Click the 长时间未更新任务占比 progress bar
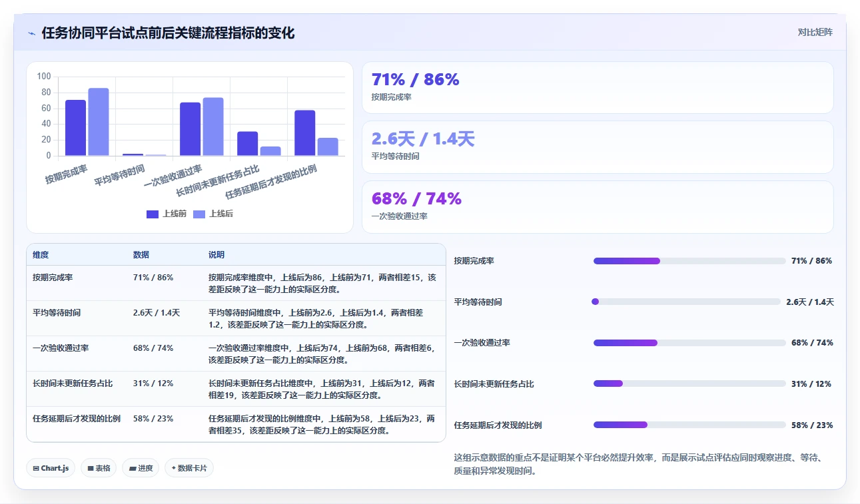This screenshot has width=860, height=504. pos(689,383)
